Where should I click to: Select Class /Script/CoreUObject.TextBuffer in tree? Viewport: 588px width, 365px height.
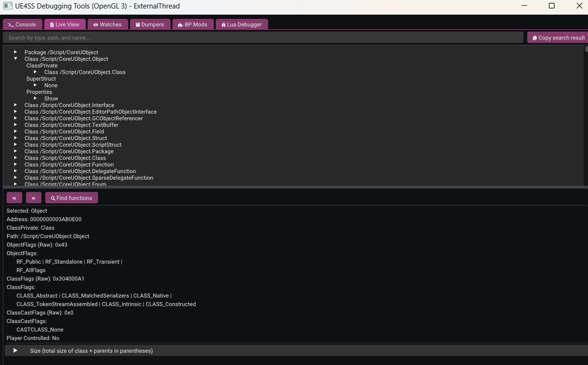(x=71, y=125)
